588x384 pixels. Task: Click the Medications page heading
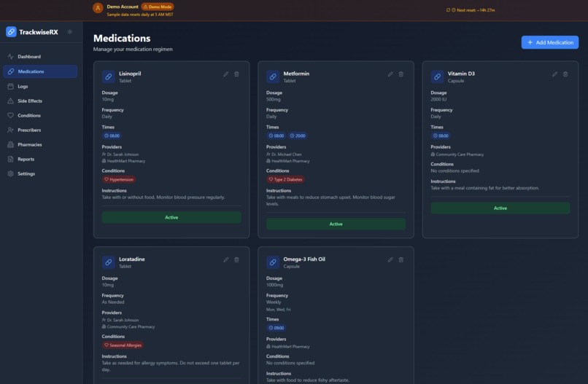click(122, 38)
